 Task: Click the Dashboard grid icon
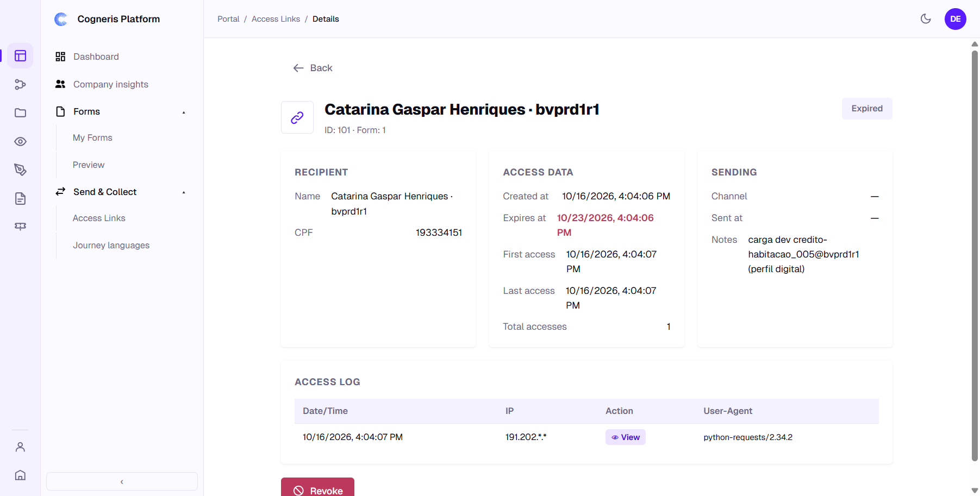tap(60, 56)
